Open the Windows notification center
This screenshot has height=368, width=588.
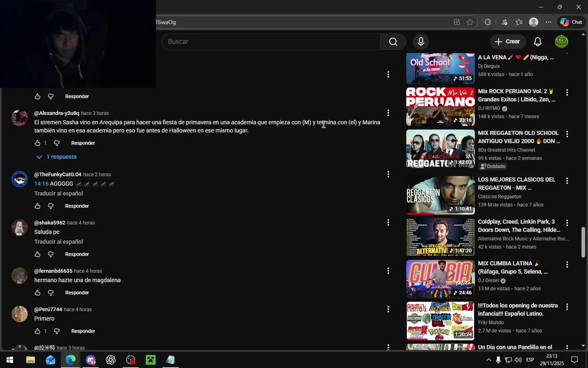pyautogui.click(x=575, y=360)
